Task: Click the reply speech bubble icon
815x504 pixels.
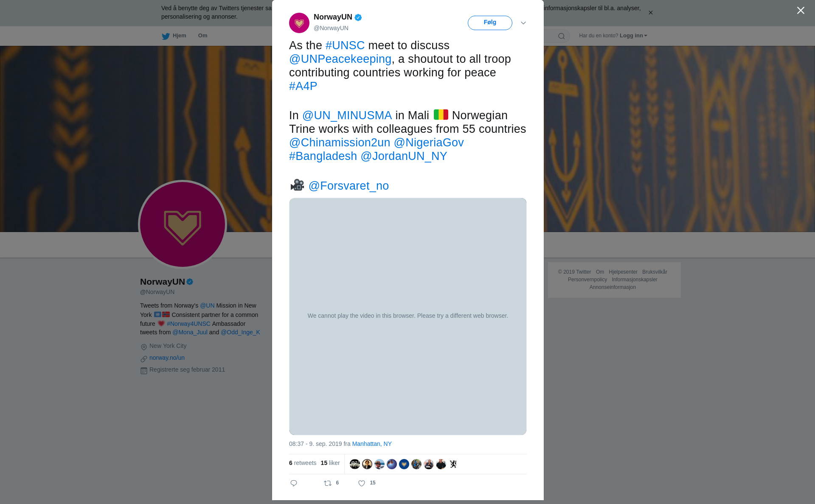Action: 294,483
